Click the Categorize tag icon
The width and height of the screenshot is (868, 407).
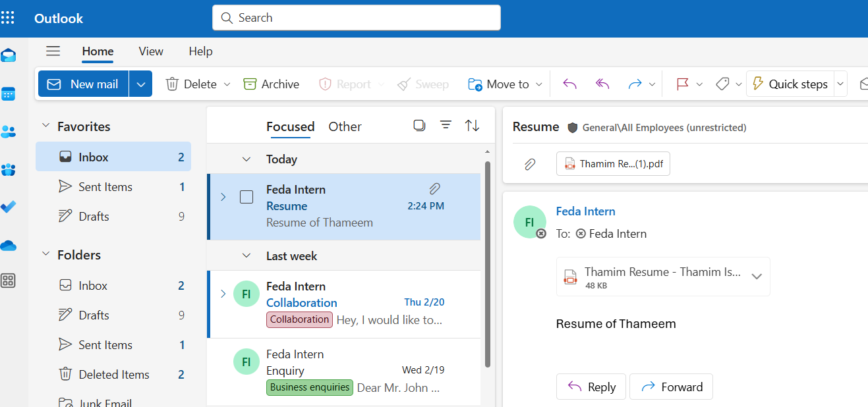coord(722,84)
